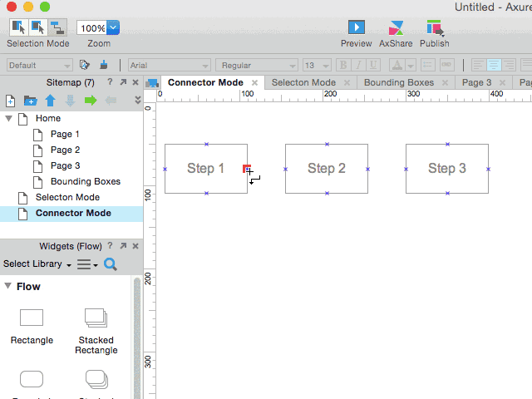The width and height of the screenshot is (532, 399).
Task: Switch to the Selecton Mode tab
Action: point(303,82)
